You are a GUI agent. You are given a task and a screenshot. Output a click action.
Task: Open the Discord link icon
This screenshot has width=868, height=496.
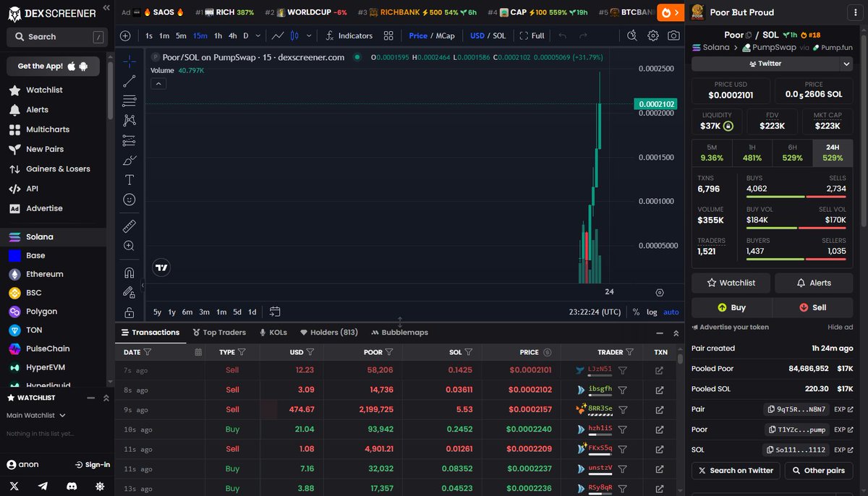(x=71, y=486)
